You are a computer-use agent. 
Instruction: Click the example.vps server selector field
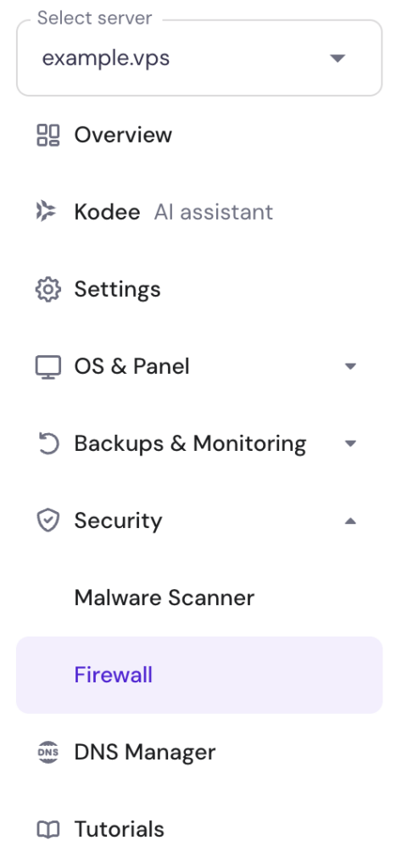click(x=199, y=58)
